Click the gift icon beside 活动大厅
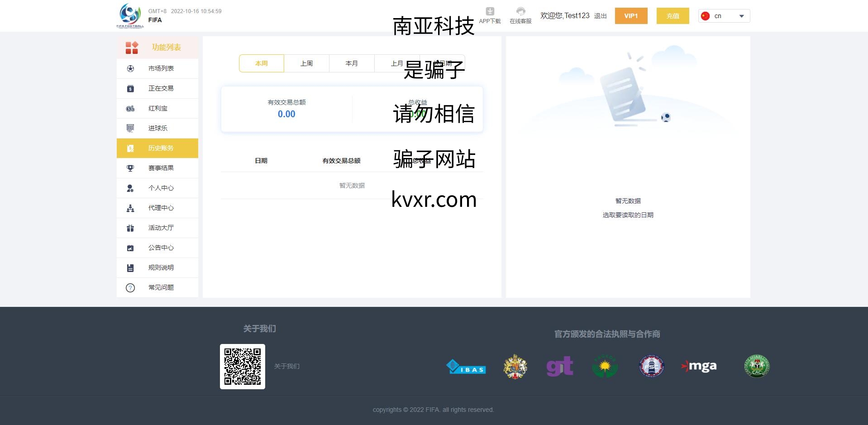 130,228
